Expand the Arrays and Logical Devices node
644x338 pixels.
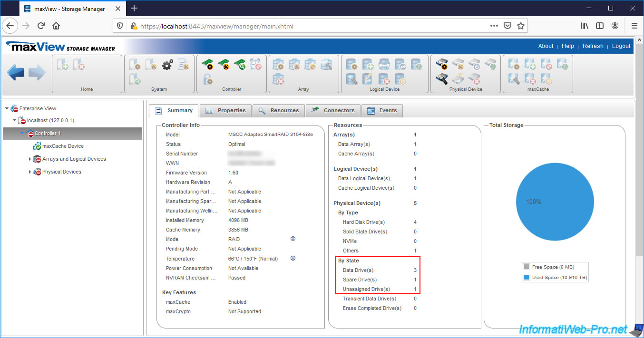pyautogui.click(x=30, y=159)
